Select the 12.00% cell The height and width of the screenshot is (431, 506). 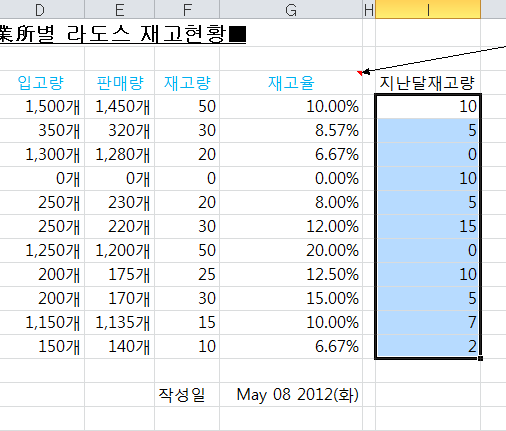[x=291, y=227]
